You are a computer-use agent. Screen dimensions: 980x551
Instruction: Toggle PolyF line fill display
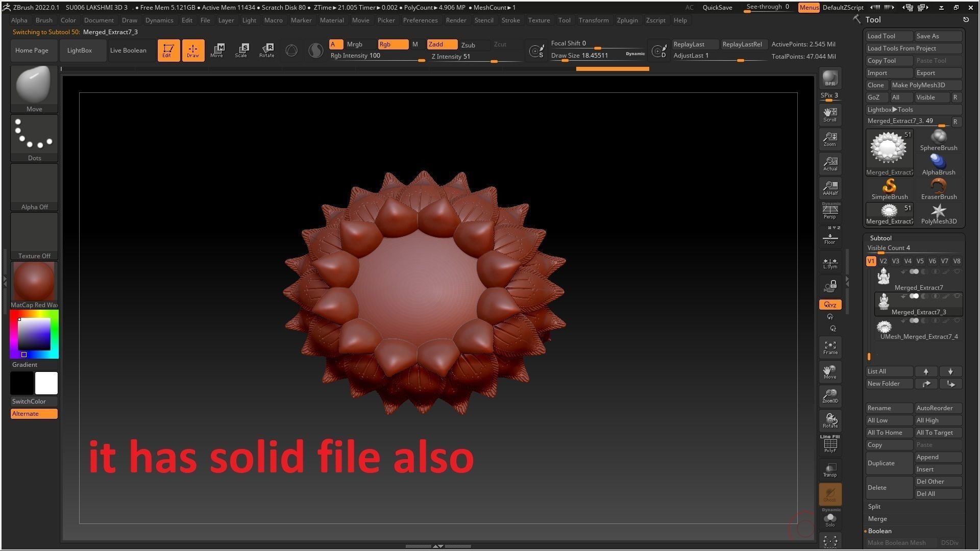pyautogui.click(x=830, y=445)
